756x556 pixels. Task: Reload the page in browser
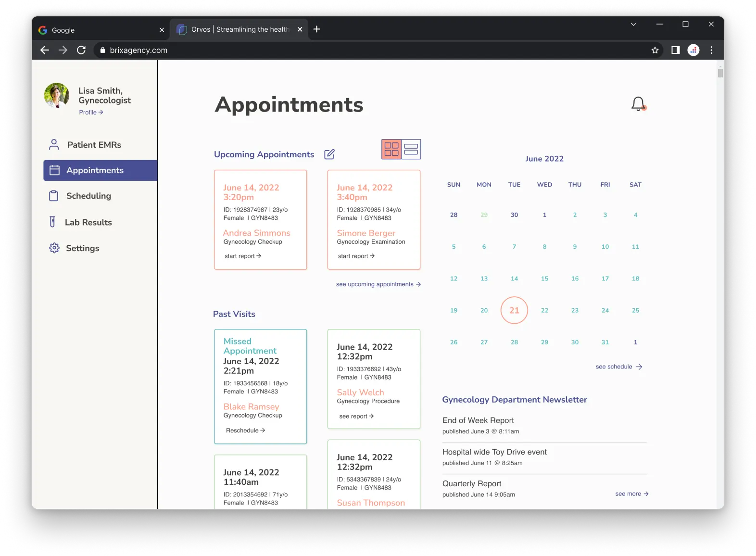click(81, 50)
